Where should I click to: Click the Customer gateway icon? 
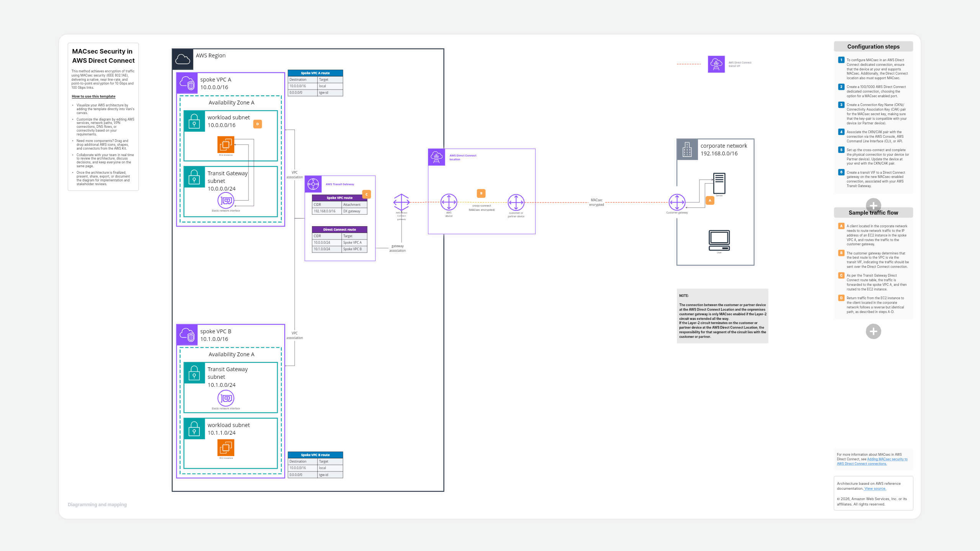pyautogui.click(x=677, y=202)
